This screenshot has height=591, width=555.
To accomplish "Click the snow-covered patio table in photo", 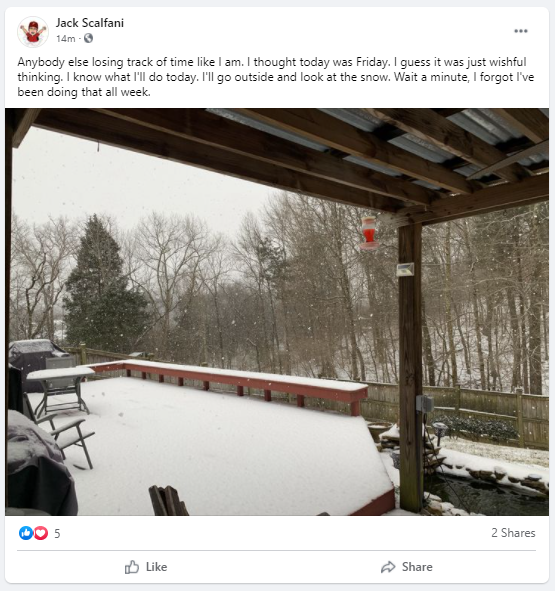I will click(60, 390).
